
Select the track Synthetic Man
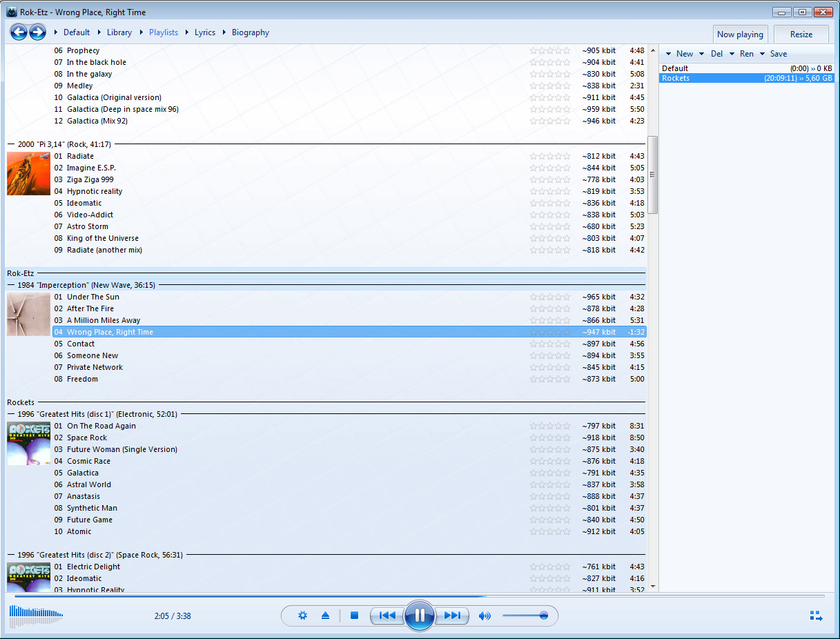pos(349,508)
